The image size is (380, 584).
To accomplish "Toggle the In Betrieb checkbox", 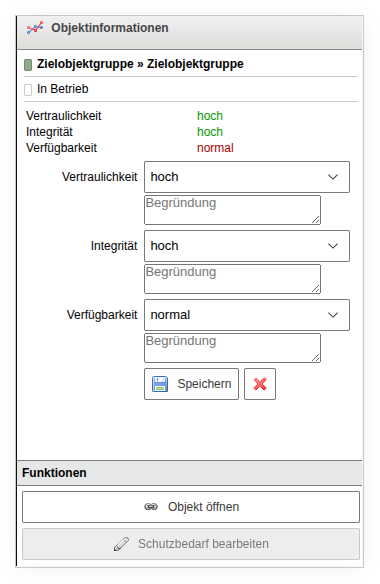I will click(28, 90).
